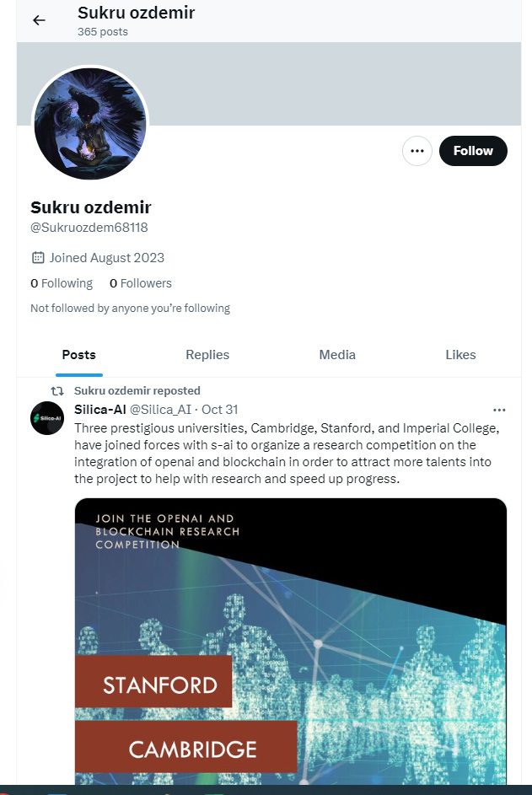
Task: Open the Silica-AI post's more menu
Action: pyautogui.click(x=499, y=410)
